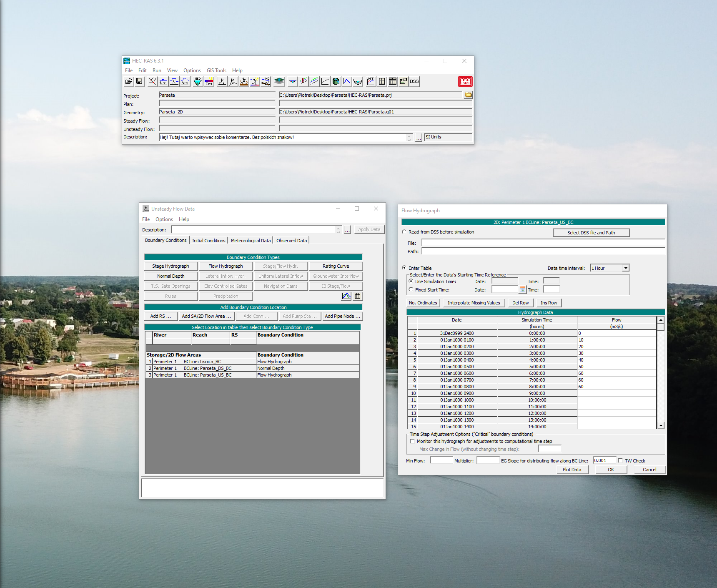Select the Read from DSS before simulation option

(x=404, y=232)
